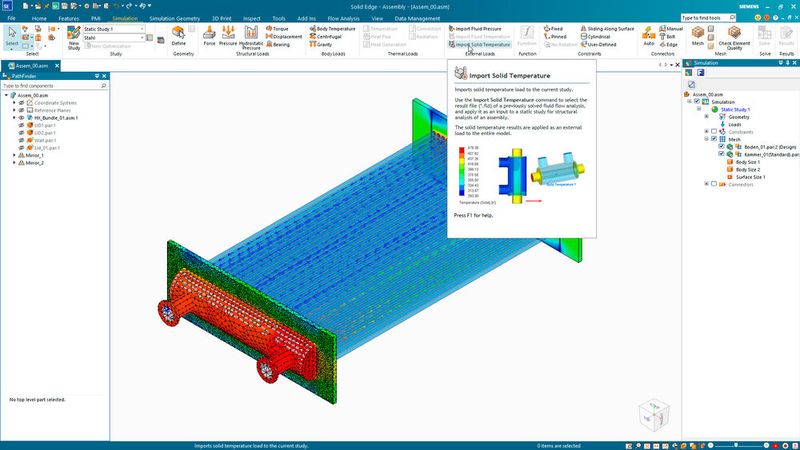Add a Fixed constraint
This screenshot has height=450, width=800.
coord(554,29)
